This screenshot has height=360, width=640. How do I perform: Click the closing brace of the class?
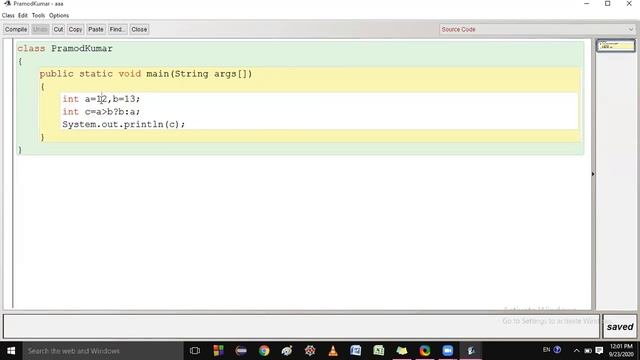[20, 150]
